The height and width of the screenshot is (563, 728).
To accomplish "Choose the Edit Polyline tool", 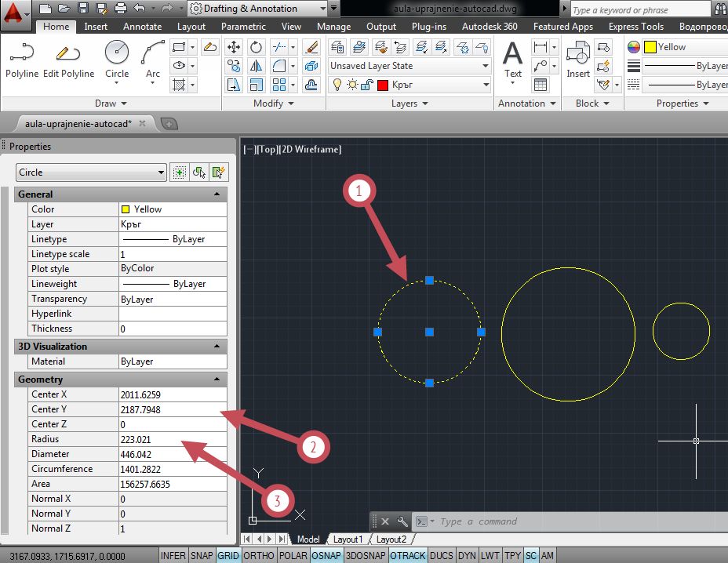I will click(68, 60).
